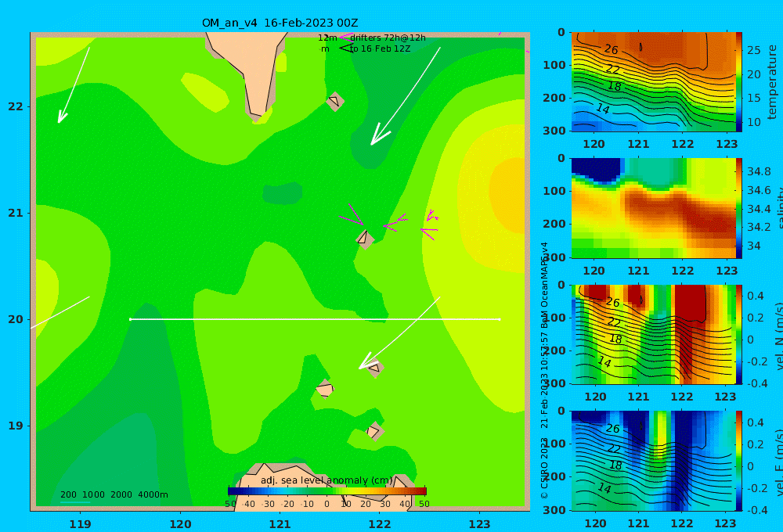Click longitude label 122 under the main map

[x=380, y=524]
